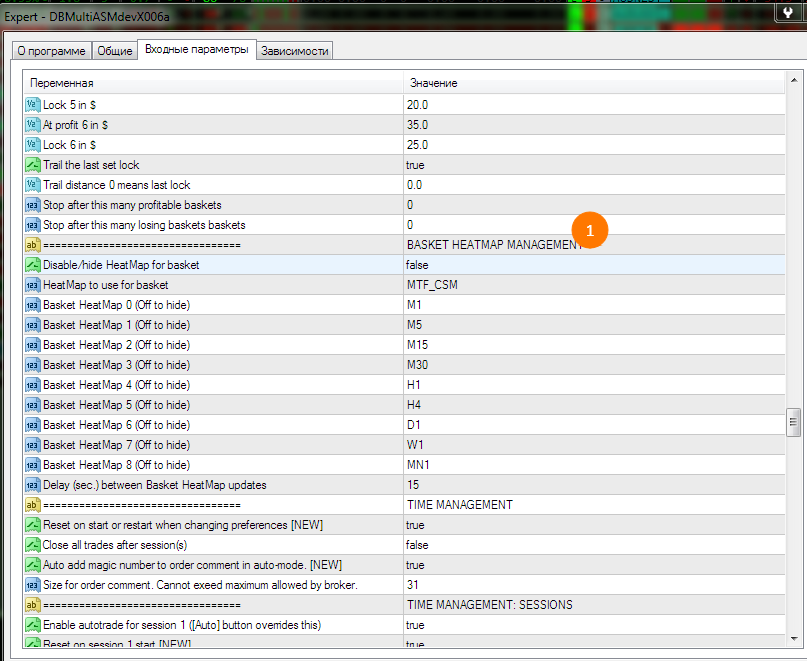This screenshot has width=807, height=661.
Task: Click the icon for Reset on start or restart
Action: pyautogui.click(x=32, y=525)
